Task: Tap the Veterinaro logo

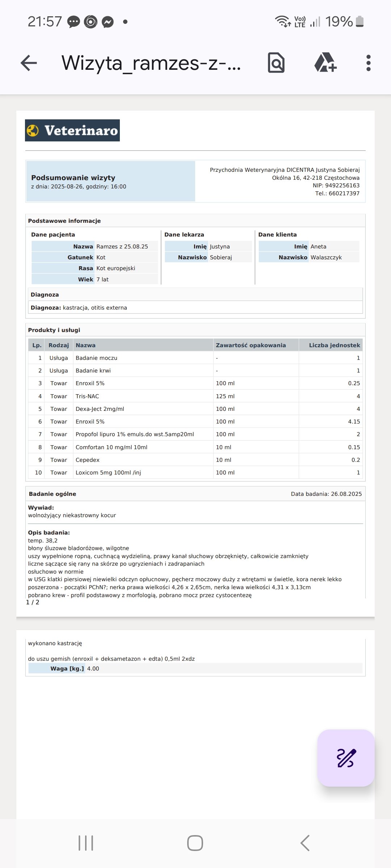Action: (x=72, y=130)
